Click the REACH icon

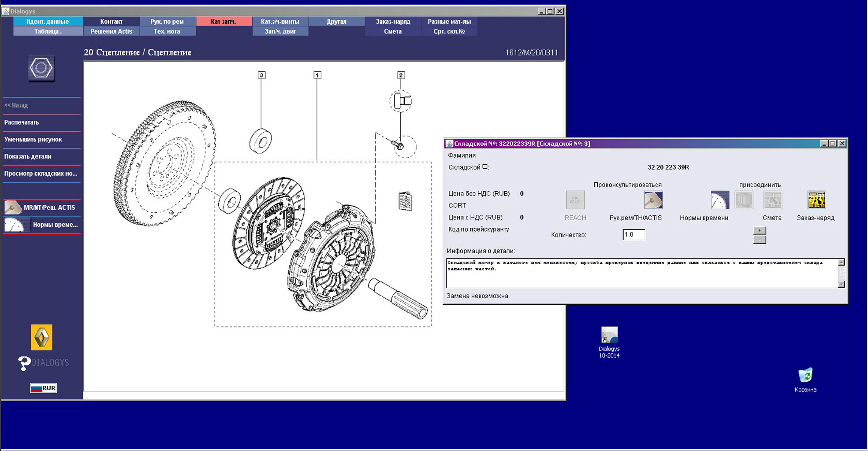coord(575,200)
